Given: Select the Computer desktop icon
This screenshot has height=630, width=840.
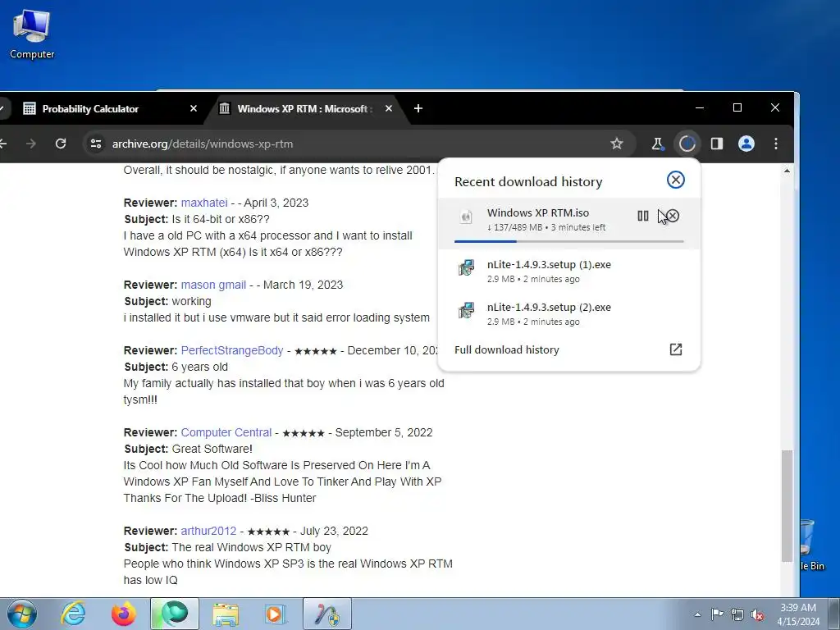Looking at the screenshot, I should (x=32, y=33).
